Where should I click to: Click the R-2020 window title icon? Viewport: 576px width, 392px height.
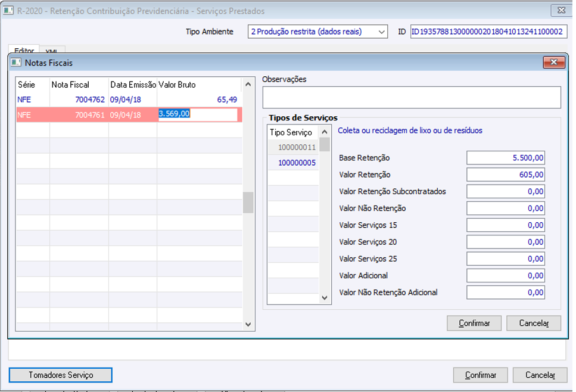pyautogui.click(x=8, y=11)
